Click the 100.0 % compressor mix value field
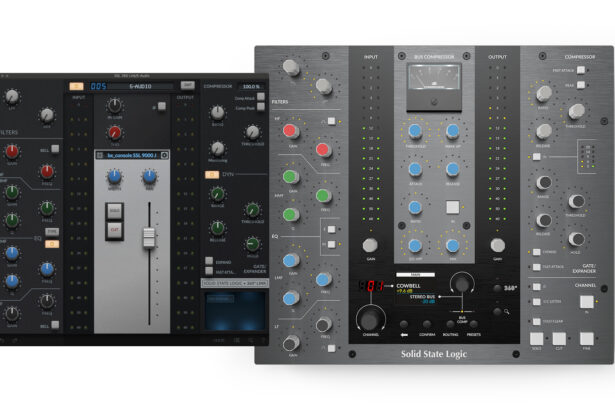The height and width of the screenshot is (410, 615). [x=251, y=86]
